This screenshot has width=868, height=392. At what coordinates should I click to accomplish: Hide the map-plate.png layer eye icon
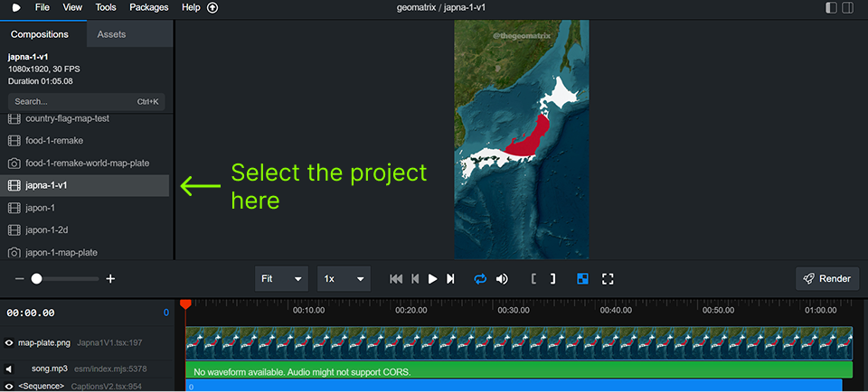click(x=9, y=343)
